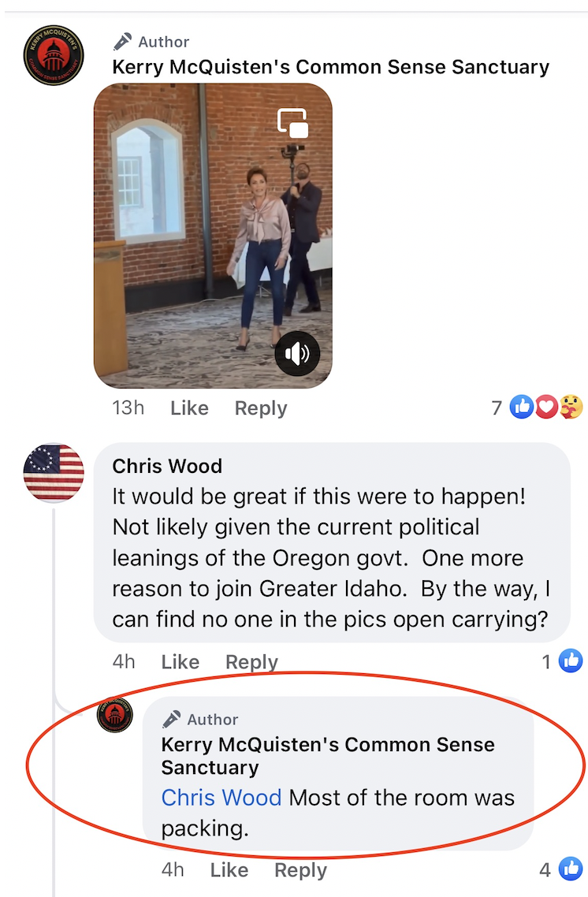588x897 pixels.
Task: Reply to Chris Wood's comment
Action: (x=251, y=662)
